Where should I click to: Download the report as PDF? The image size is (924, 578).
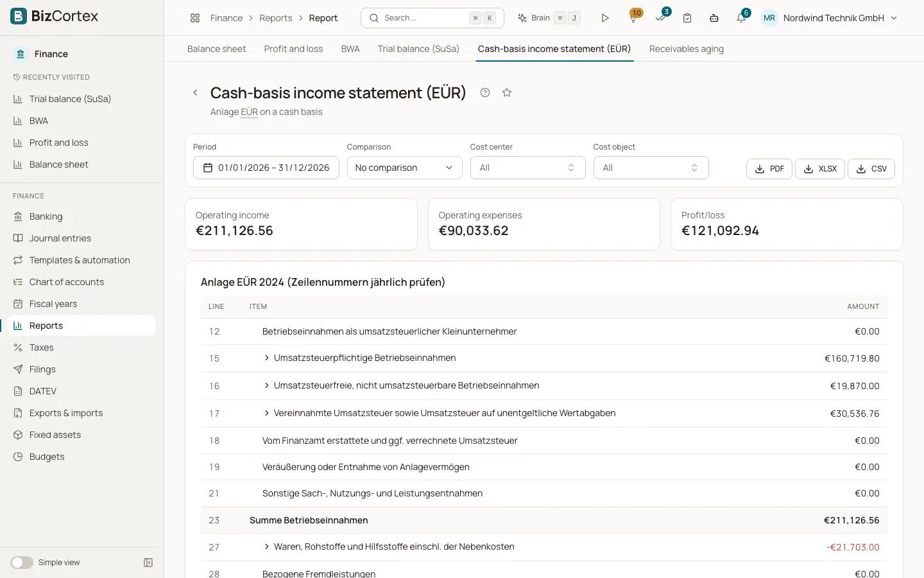point(769,169)
